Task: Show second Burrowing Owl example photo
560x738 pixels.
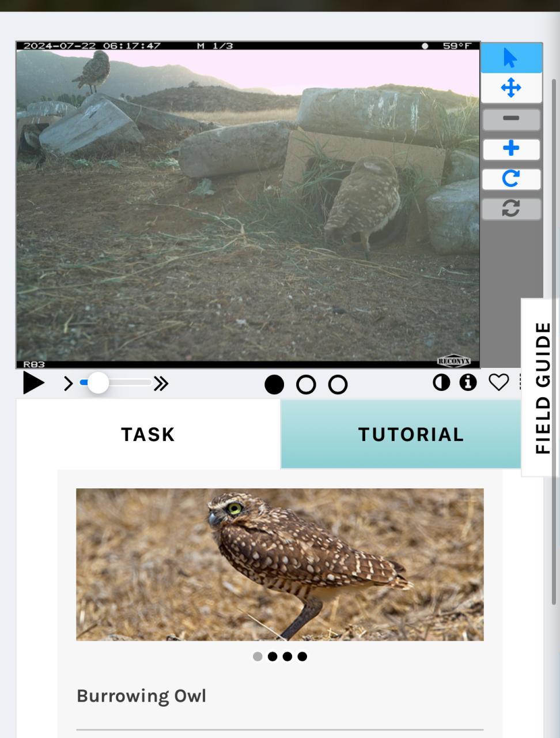Action: click(273, 656)
